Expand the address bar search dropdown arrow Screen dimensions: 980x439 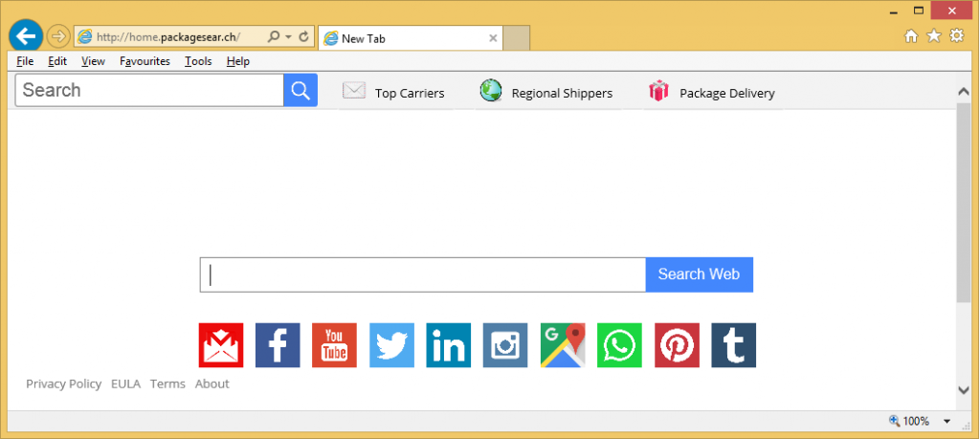point(288,37)
